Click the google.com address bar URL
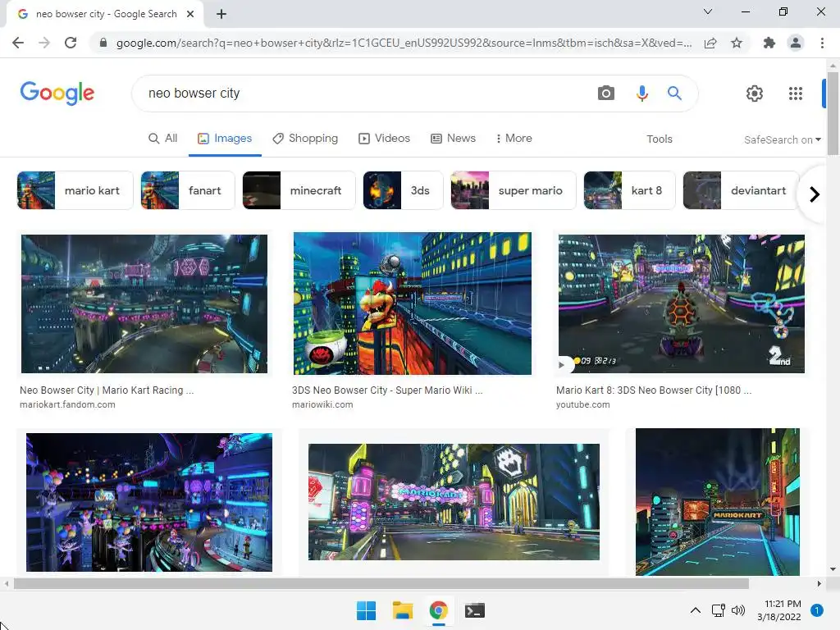 (x=404, y=43)
